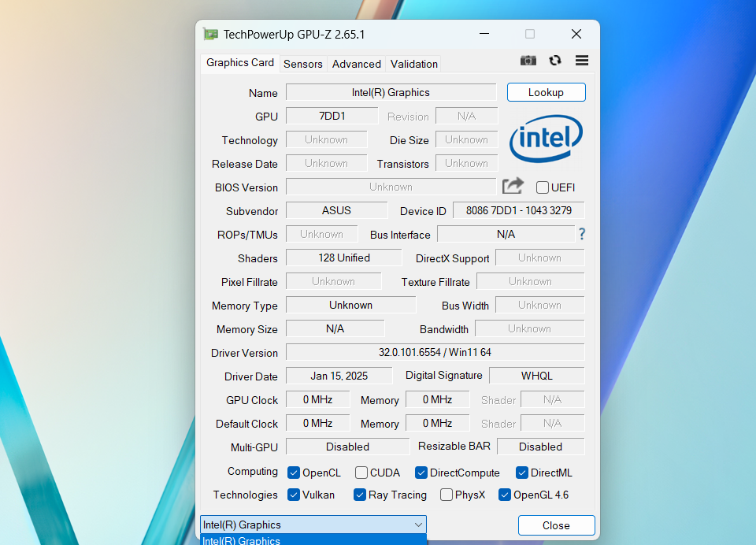Image resolution: width=756 pixels, height=545 pixels.
Task: Click the Revision N/A field
Action: click(466, 116)
